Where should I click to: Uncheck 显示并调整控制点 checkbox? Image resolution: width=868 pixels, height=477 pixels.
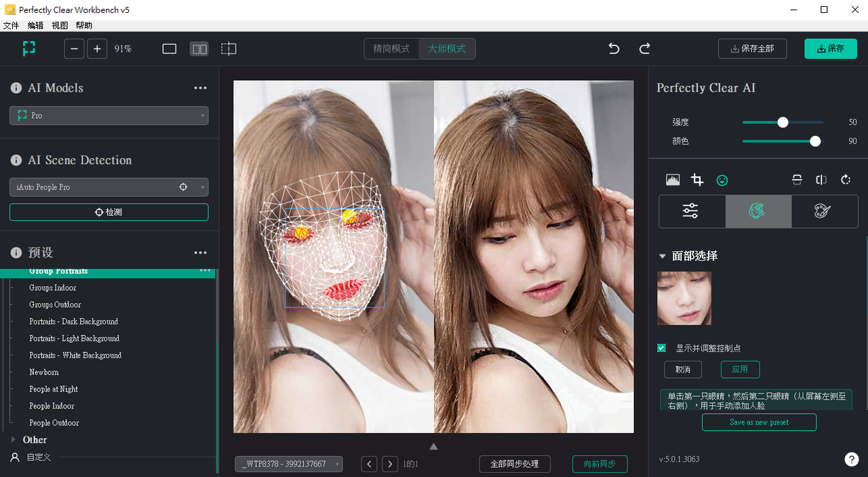[662, 348]
